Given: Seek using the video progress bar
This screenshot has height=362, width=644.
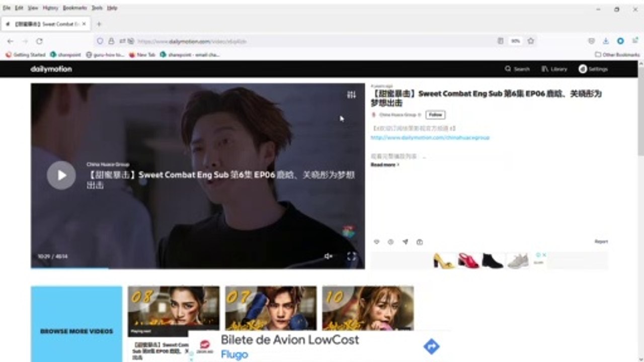Looking at the screenshot, I should click(198, 268).
